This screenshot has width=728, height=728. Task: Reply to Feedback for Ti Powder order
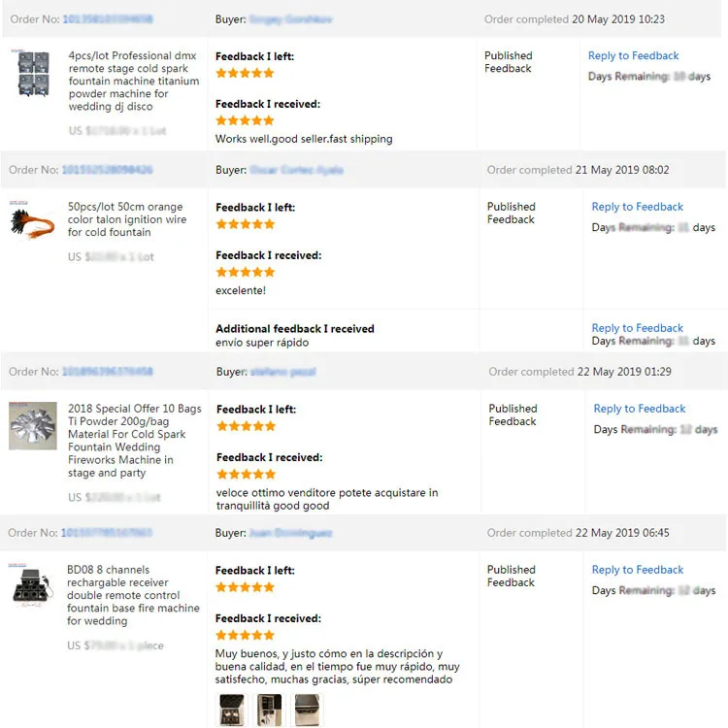tap(639, 409)
